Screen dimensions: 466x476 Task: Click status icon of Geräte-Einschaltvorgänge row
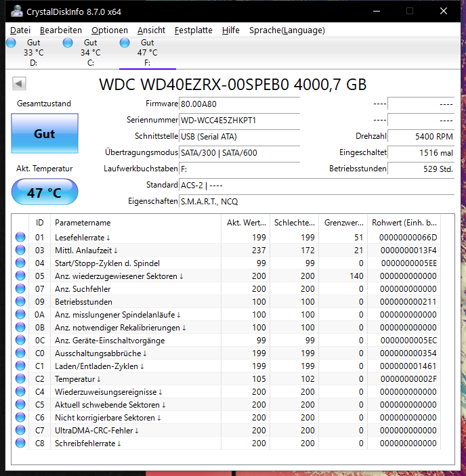pyautogui.click(x=20, y=340)
